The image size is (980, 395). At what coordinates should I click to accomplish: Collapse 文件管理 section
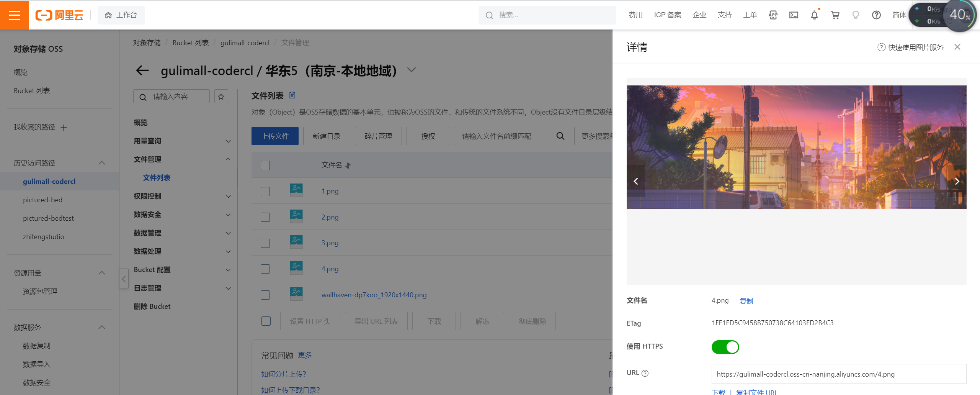(228, 159)
